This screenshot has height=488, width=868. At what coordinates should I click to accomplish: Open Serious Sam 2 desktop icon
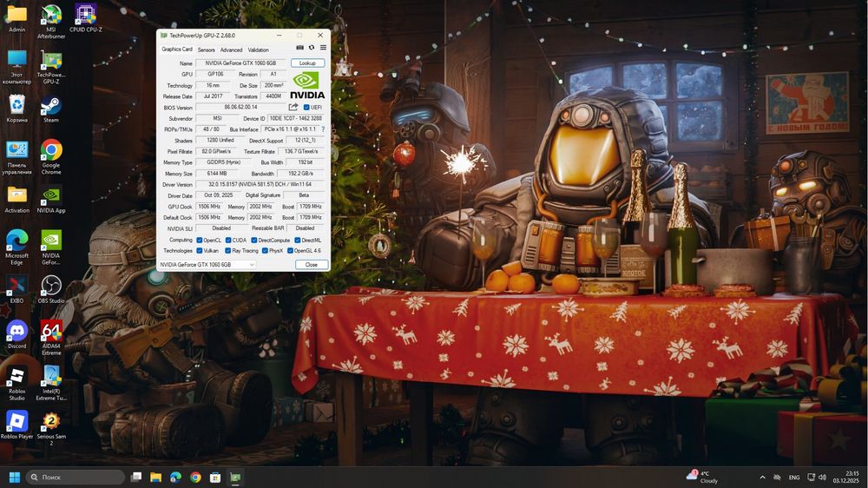point(51,429)
